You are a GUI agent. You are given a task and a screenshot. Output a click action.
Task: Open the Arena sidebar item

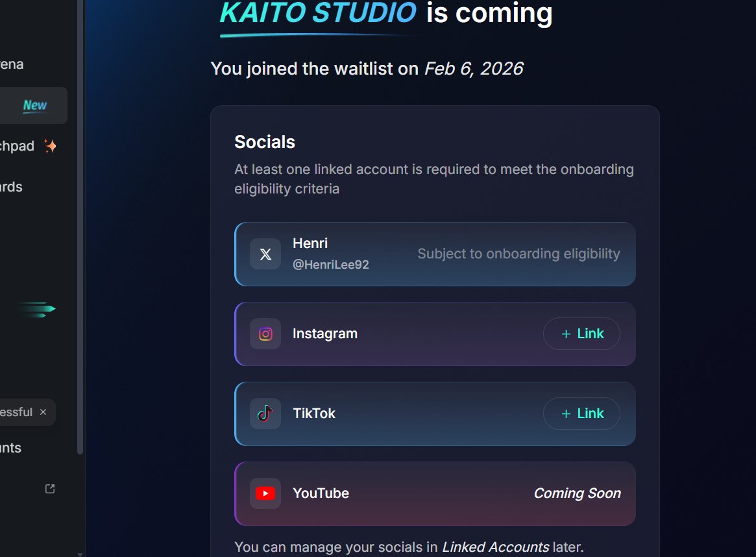tap(12, 64)
